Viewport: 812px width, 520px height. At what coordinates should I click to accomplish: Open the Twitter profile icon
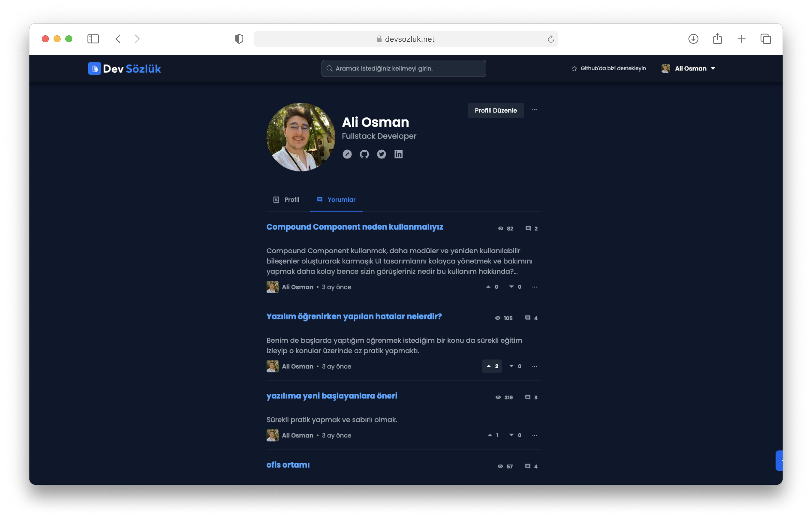pyautogui.click(x=381, y=154)
